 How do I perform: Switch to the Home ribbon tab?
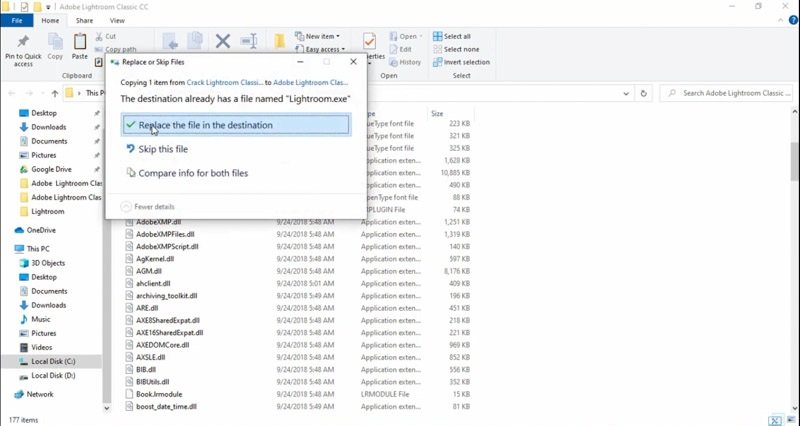[x=50, y=20]
